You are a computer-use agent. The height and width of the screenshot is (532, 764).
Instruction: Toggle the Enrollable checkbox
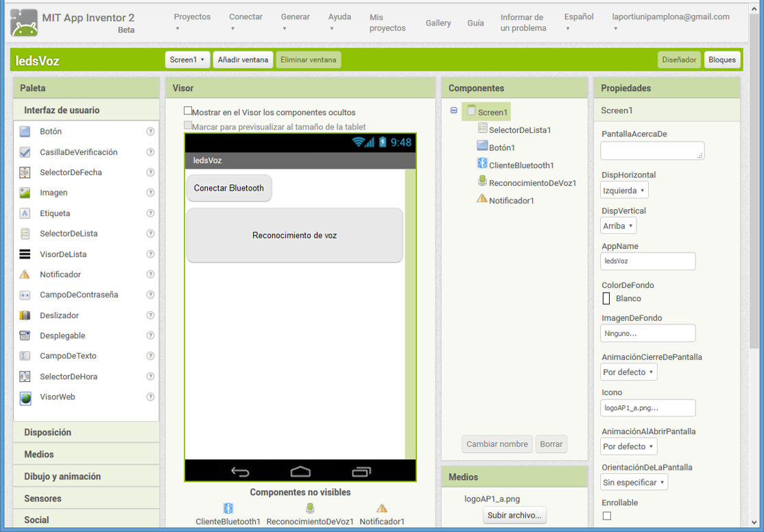pos(607,516)
